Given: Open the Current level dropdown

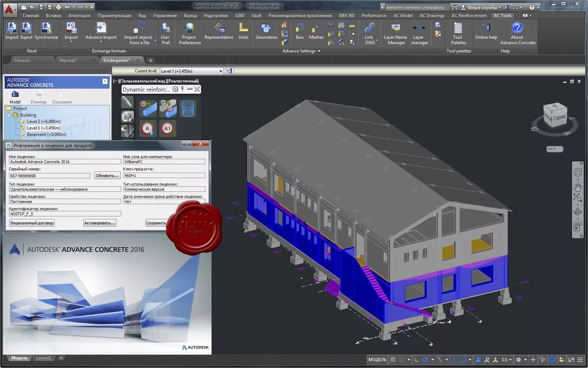Looking at the screenshot, I should click(x=192, y=71).
